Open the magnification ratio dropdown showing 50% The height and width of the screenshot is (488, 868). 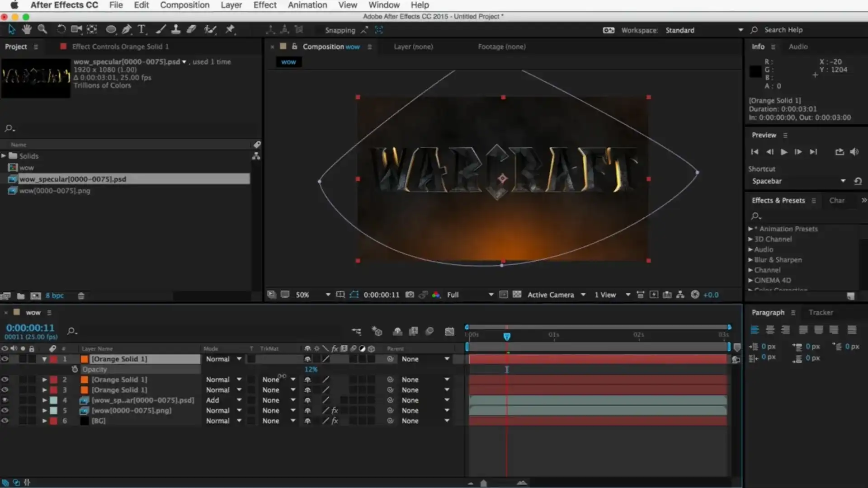click(x=327, y=294)
